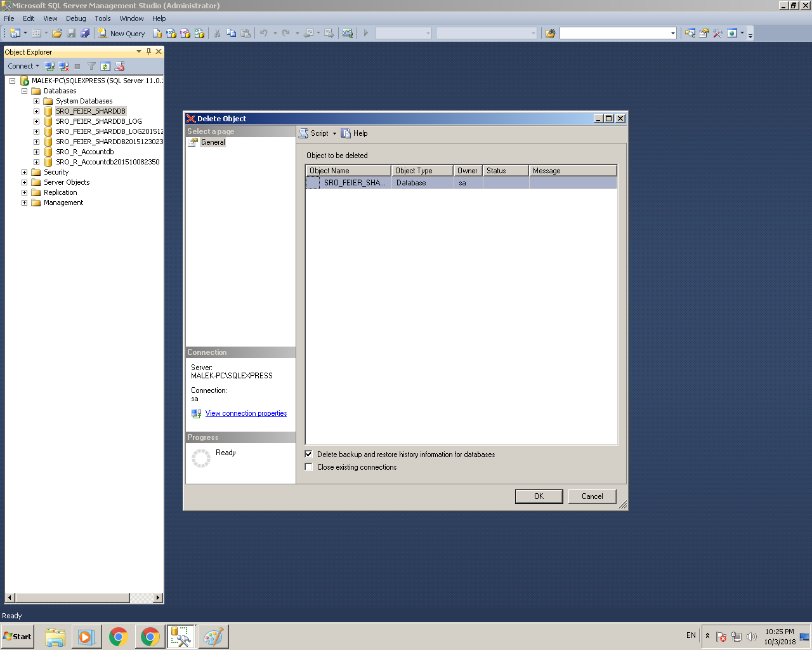Click the Find in Files icon
The image size is (812, 650).
click(550, 33)
